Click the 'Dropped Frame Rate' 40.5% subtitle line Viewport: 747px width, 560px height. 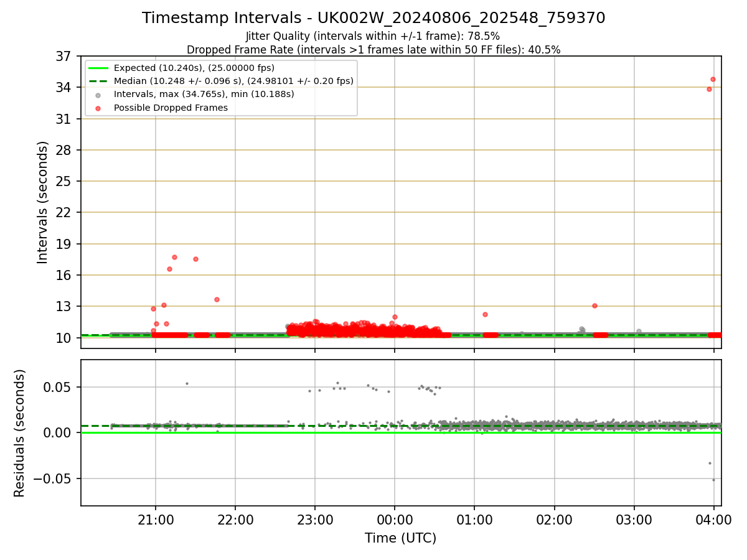(x=374, y=50)
